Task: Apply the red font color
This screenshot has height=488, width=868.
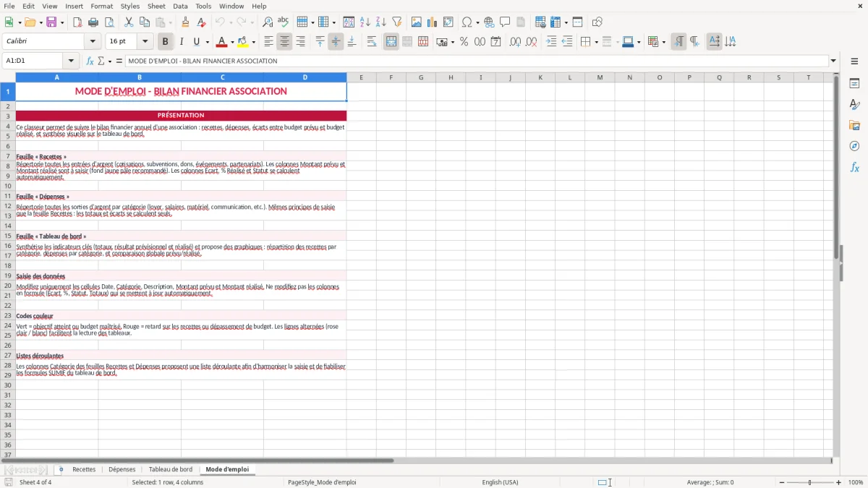Action: (221, 42)
